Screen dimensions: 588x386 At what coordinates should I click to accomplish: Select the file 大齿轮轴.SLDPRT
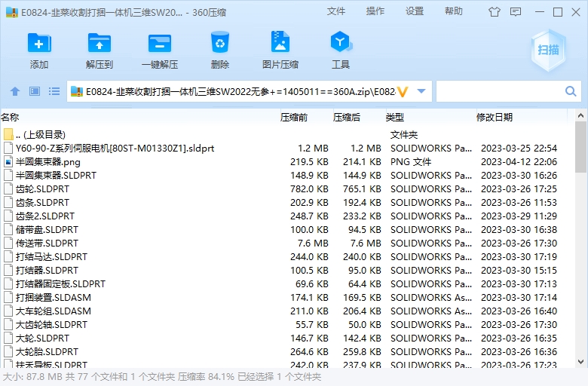pyautogui.click(x=287, y=325)
